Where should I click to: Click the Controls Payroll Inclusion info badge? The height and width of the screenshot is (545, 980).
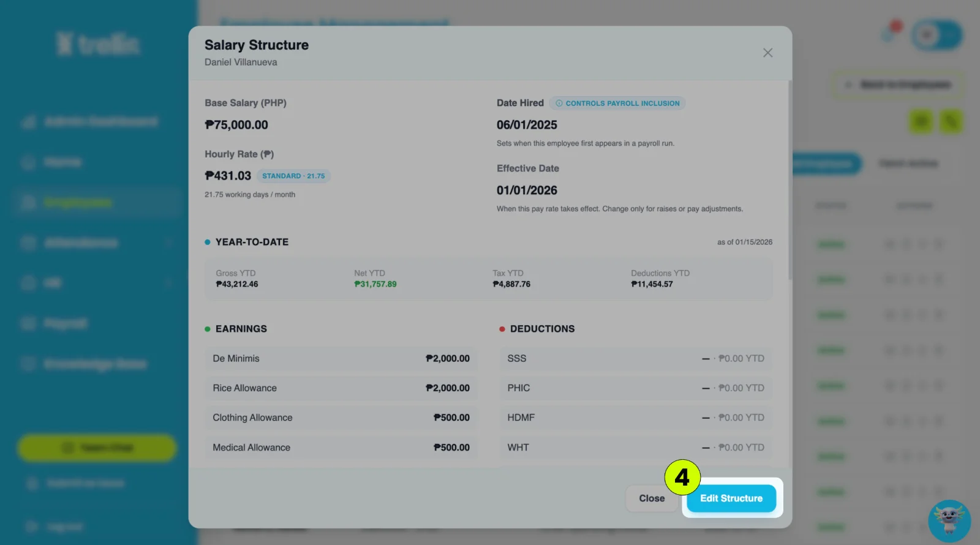click(x=617, y=103)
